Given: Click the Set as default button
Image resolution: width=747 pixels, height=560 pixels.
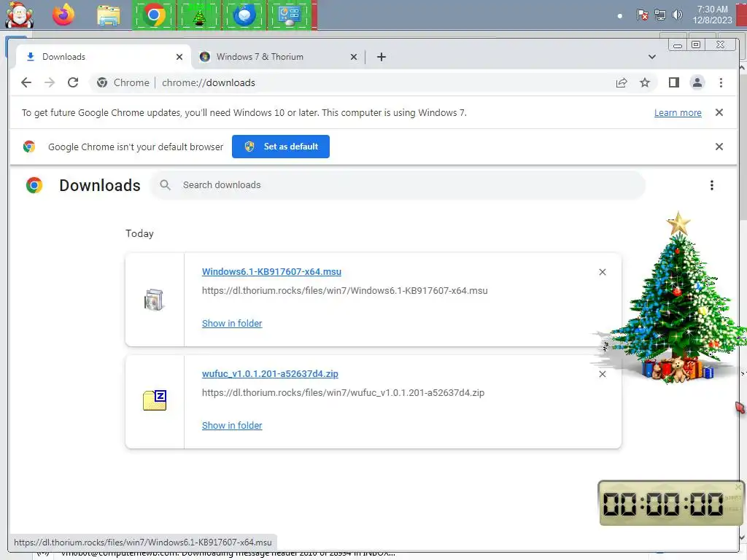Looking at the screenshot, I should (281, 147).
